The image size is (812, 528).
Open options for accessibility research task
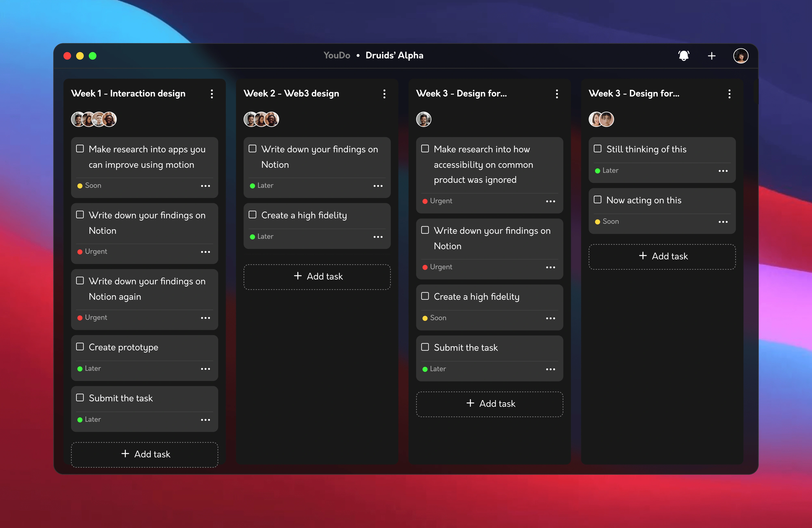coord(550,201)
